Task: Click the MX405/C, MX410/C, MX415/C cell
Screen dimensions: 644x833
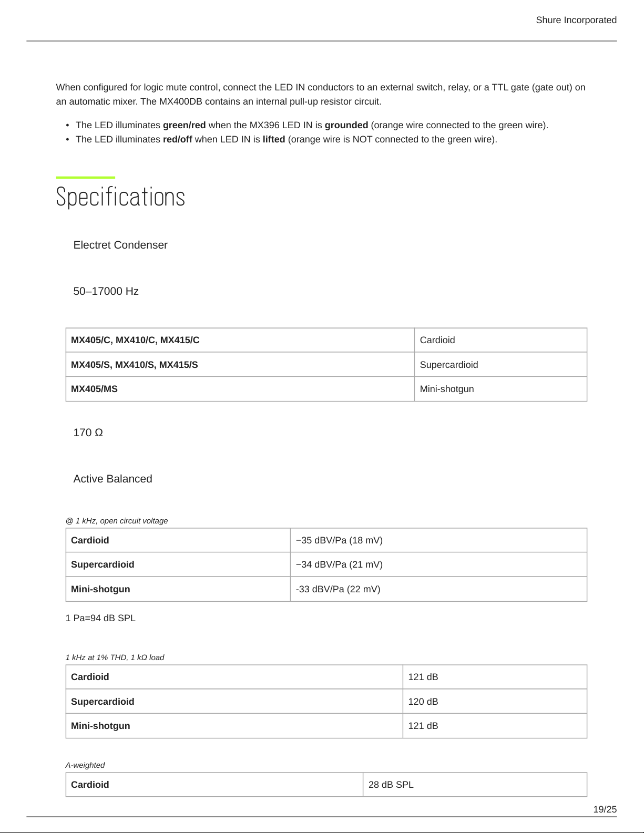Action: pos(240,340)
